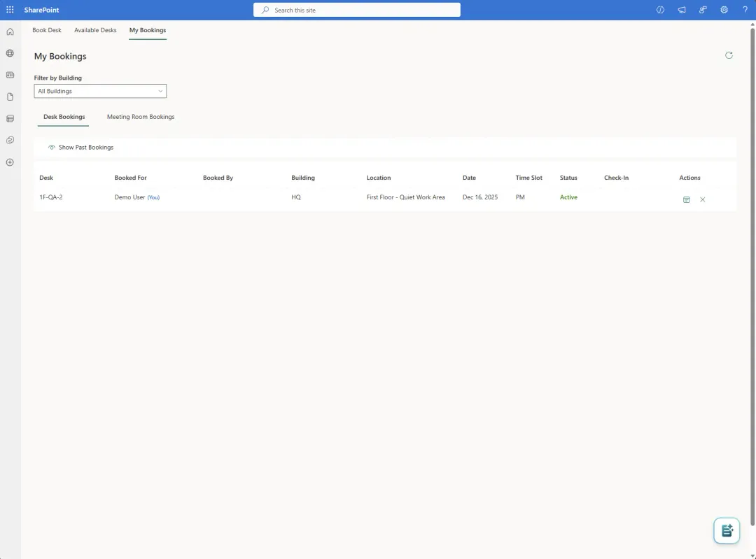The width and height of the screenshot is (756, 559).
Task: Click inside the Search this site field
Action: 356,9
